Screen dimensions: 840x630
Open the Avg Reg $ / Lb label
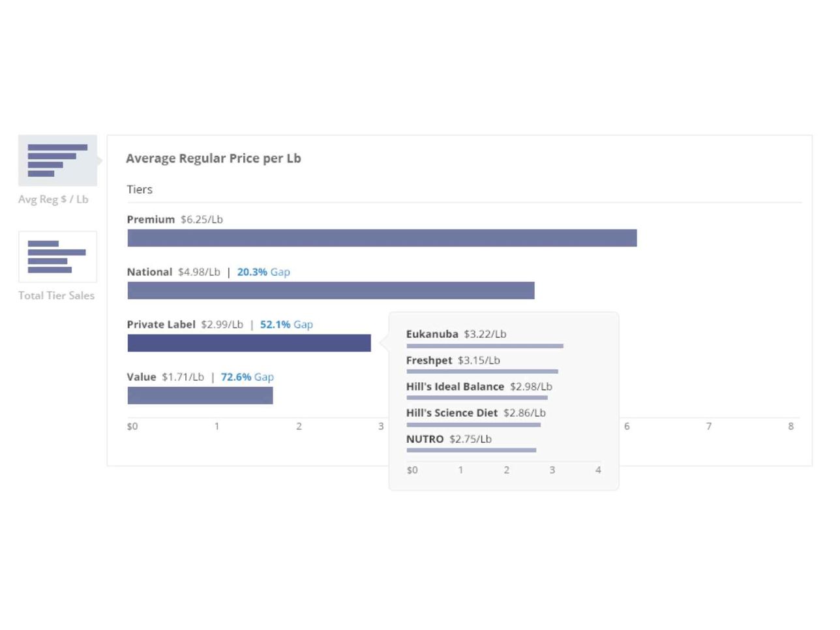point(53,200)
